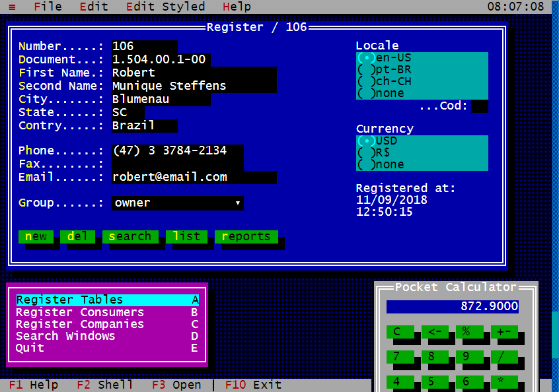Open the File menu

click(x=48, y=7)
